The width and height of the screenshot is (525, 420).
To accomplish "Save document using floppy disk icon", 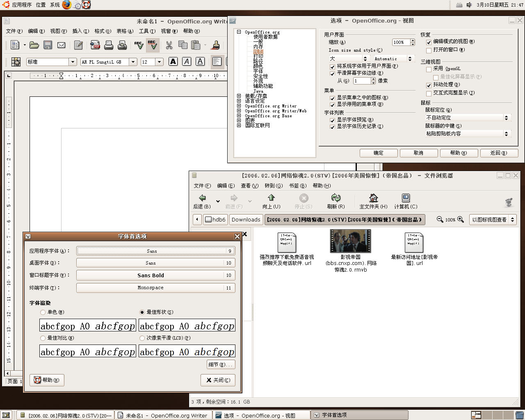I will click(x=48, y=45).
